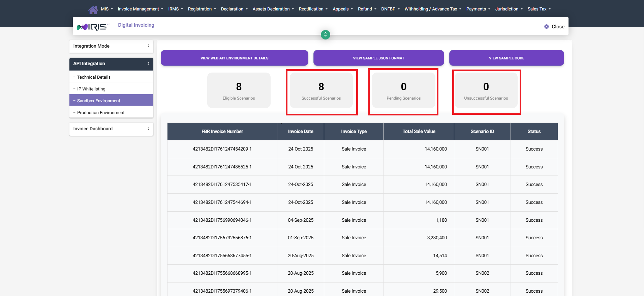
Task: Open the Invoice Management dropdown menu
Action: [140, 9]
